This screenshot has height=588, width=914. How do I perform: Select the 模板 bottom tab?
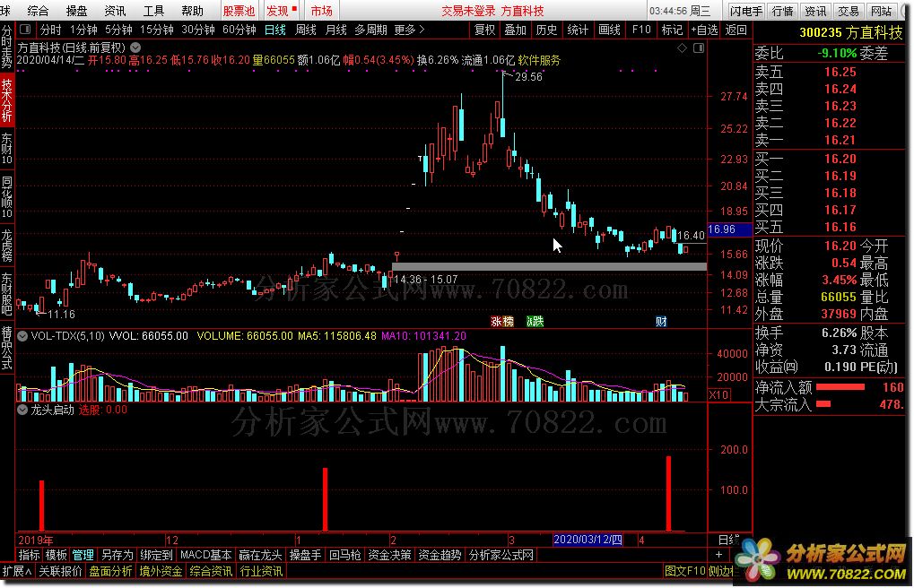click(x=56, y=555)
